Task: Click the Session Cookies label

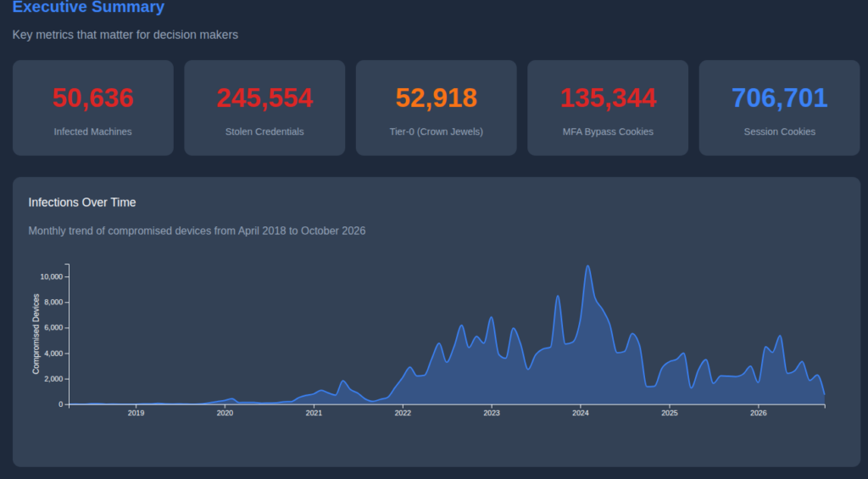Action: pyautogui.click(x=780, y=131)
